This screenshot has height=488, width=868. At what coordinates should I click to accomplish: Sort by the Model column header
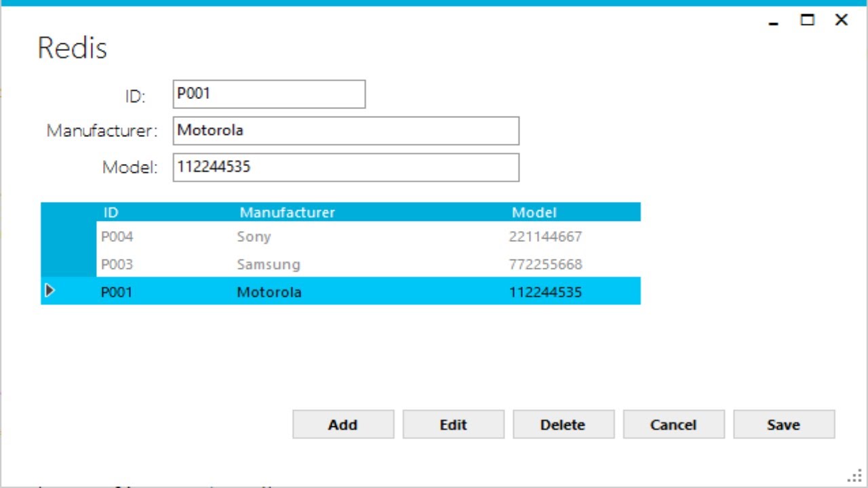[x=572, y=212]
